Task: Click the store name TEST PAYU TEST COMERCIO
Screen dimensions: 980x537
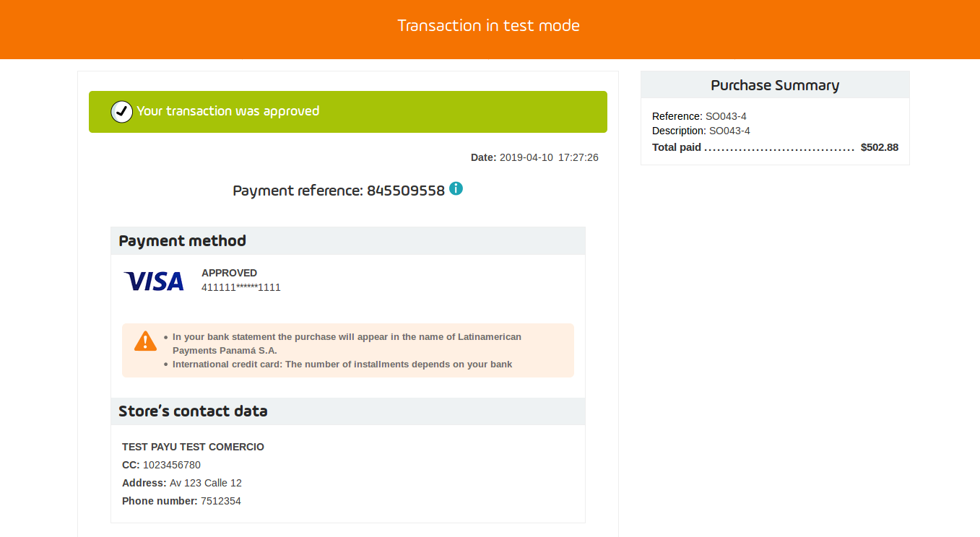Action: click(x=193, y=447)
